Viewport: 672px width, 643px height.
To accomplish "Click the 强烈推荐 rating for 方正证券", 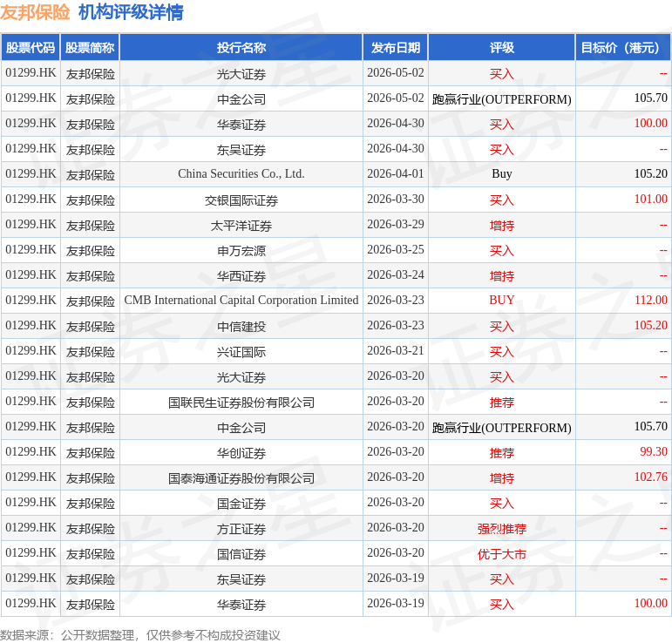I will 502,529.
